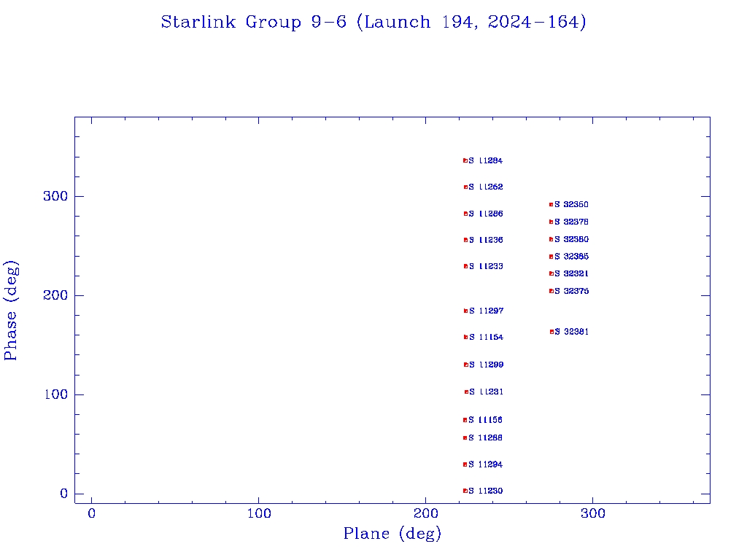This screenshot has width=747, height=560.
Task: Click the '300' tick label on Phase axis
Action: (x=55, y=196)
